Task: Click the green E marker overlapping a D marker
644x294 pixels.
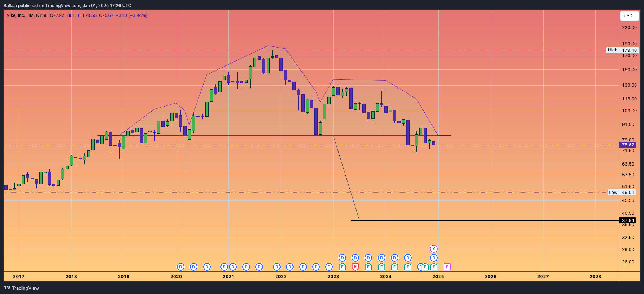Action: tap(425, 267)
